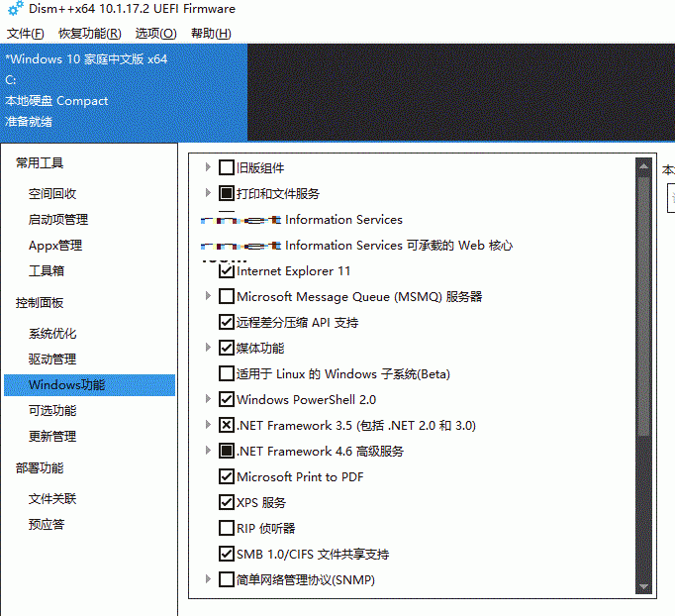Expand the 打印和文件服务 tree node
This screenshot has height=616, width=675.
(208, 194)
